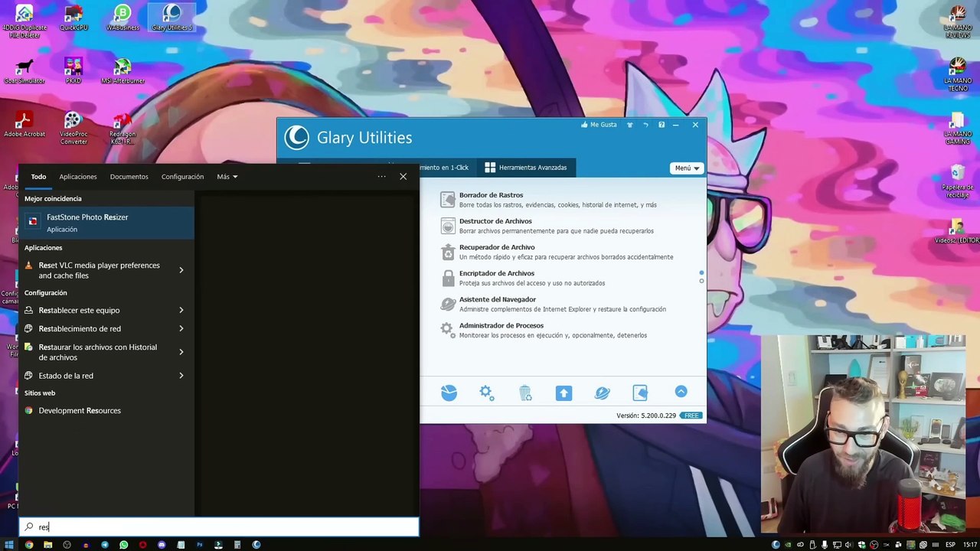This screenshot has width=980, height=551.
Task: Click the Recuperador de Archivo recycle icon
Action: [448, 252]
